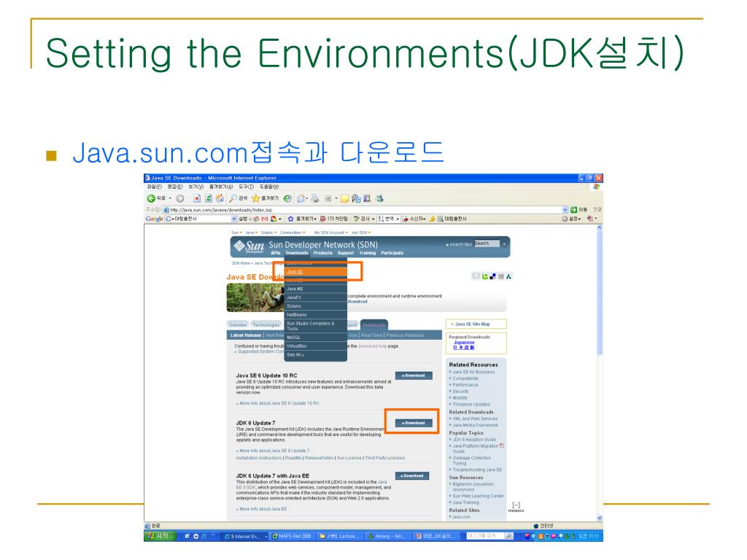Open the Lecture folder taskbar item

point(340,536)
